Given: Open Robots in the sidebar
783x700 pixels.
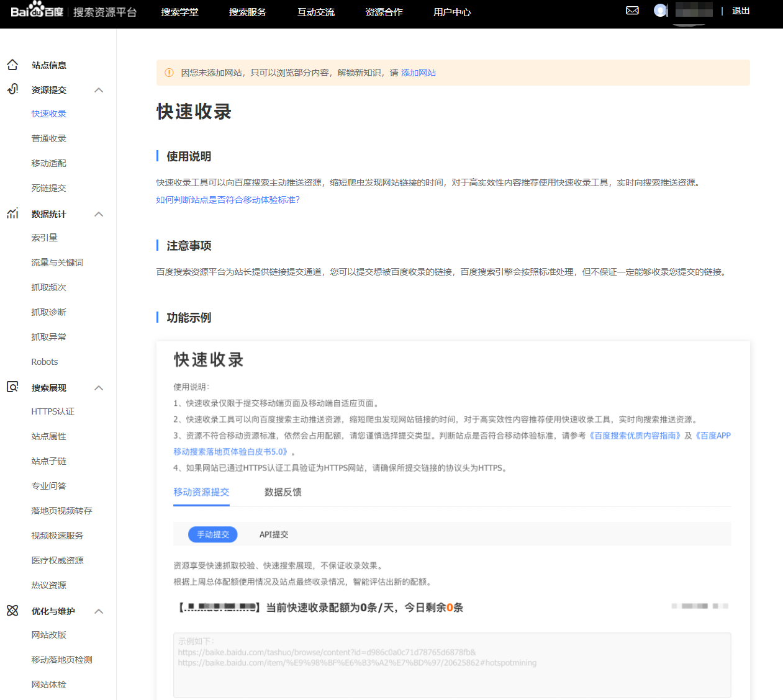Looking at the screenshot, I should click(x=45, y=362).
